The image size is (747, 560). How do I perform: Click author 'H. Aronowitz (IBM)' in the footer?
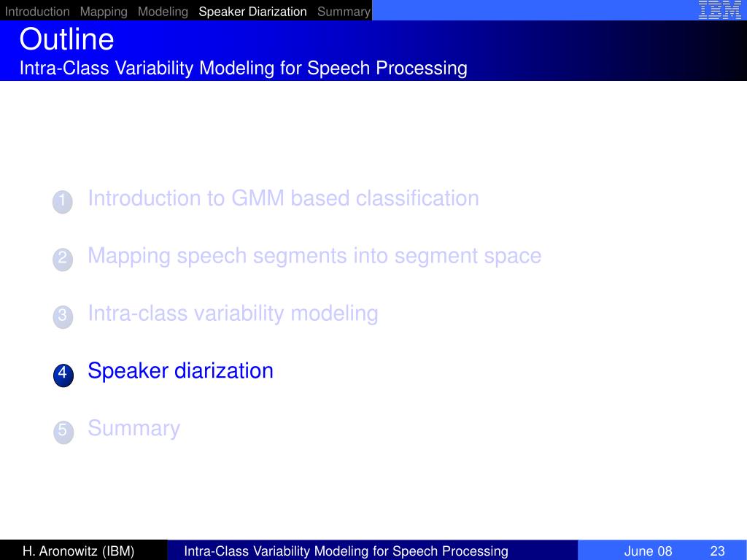78,551
